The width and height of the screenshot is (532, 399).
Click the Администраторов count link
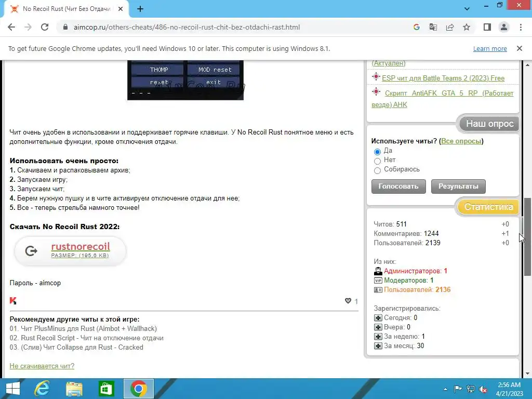415,271
